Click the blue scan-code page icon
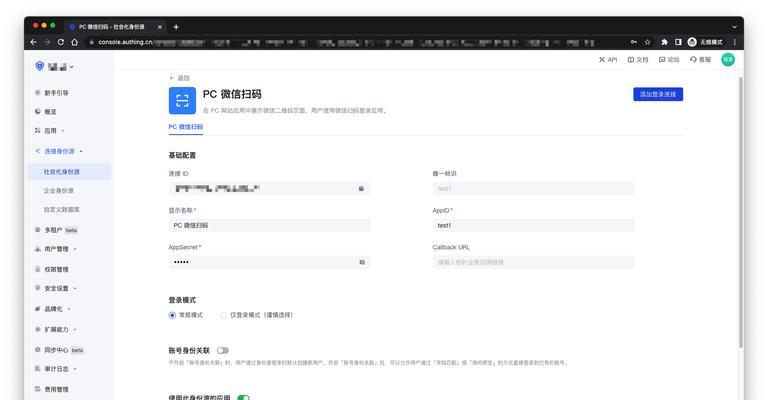This screenshot has height=400, width=768. (x=182, y=100)
